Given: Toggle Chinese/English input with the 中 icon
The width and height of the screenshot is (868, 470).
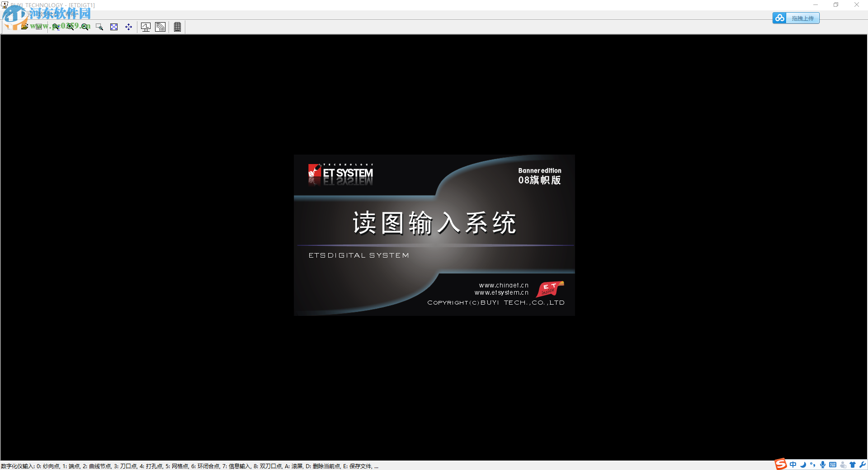Looking at the screenshot, I should point(793,465).
